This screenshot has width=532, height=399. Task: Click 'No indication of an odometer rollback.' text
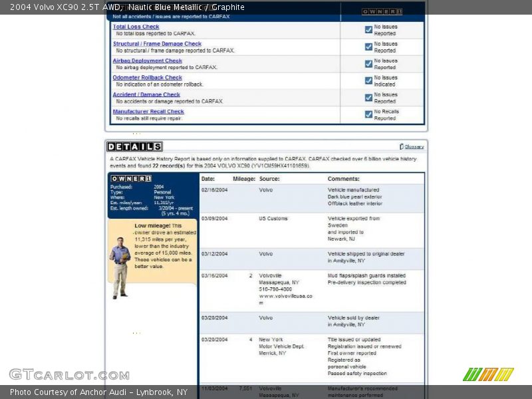point(160,84)
